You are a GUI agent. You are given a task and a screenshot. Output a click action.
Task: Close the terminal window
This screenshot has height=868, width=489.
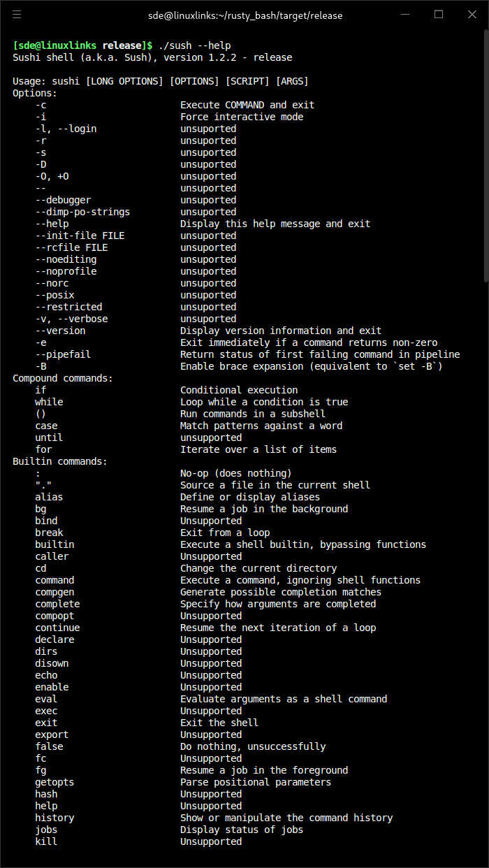pyautogui.click(x=472, y=15)
